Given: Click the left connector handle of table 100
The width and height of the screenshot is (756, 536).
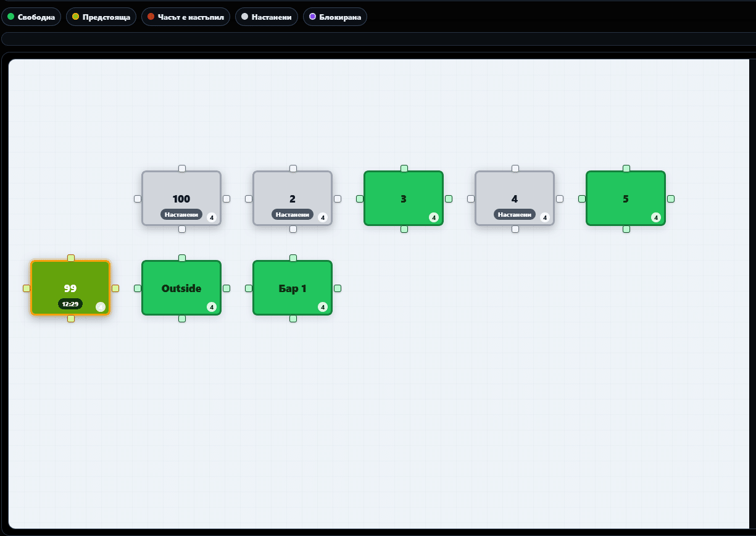Looking at the screenshot, I should [x=138, y=199].
